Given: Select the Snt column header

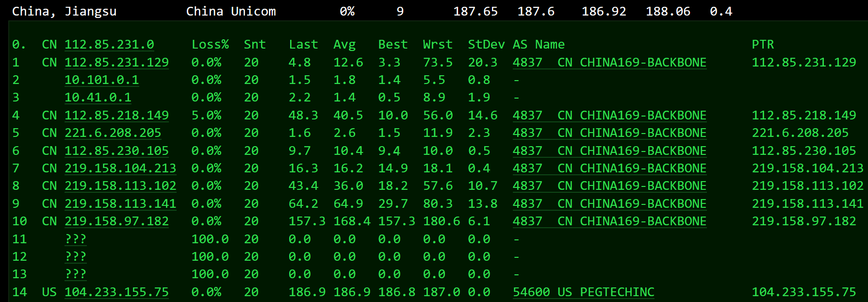Looking at the screenshot, I should coord(255,45).
